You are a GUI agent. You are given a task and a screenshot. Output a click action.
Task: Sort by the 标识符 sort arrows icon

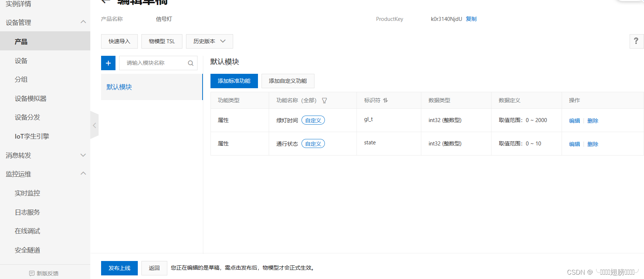pyautogui.click(x=385, y=100)
